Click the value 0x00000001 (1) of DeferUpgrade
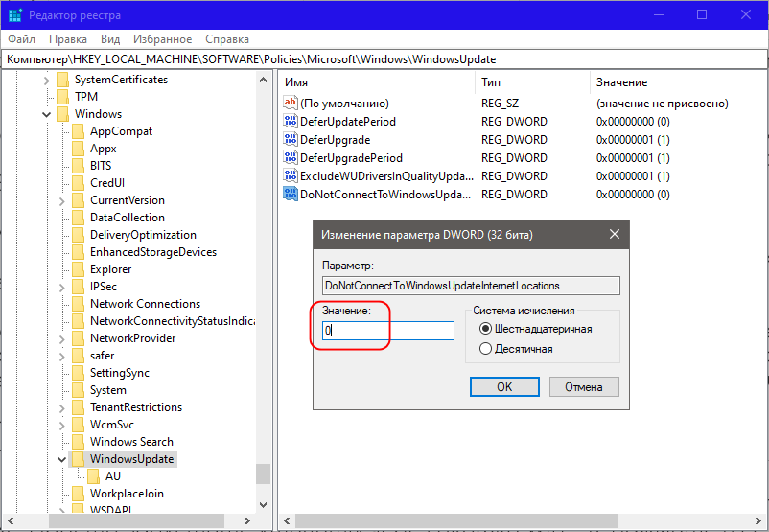Screen dimensions: 769x532 pos(633,140)
